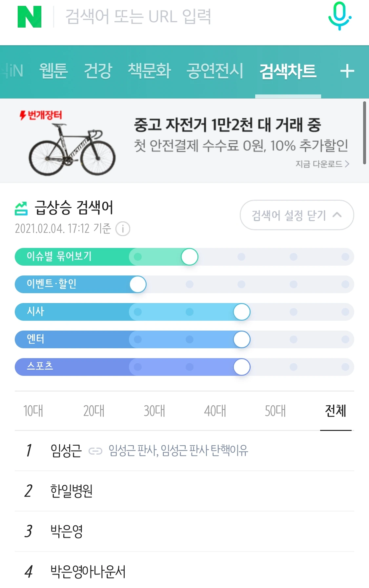The height and width of the screenshot is (588, 369).
Task: Open info icon beside 기준 timestamp
Action: coord(123,229)
